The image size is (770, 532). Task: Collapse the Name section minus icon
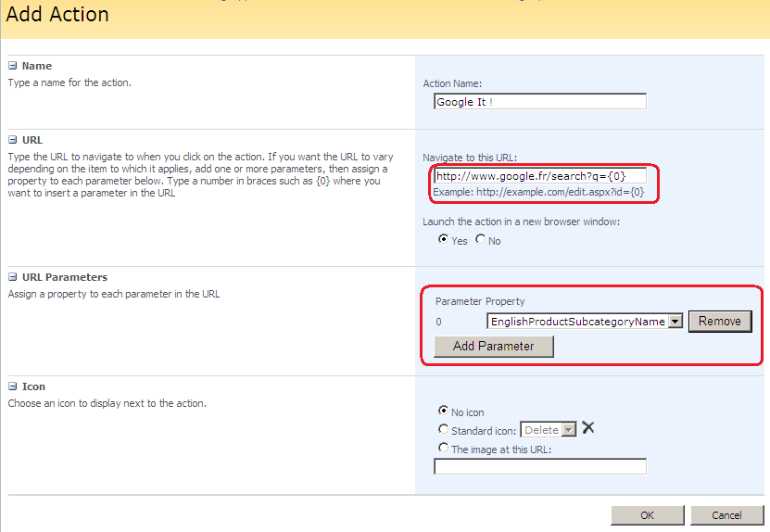tap(13, 66)
